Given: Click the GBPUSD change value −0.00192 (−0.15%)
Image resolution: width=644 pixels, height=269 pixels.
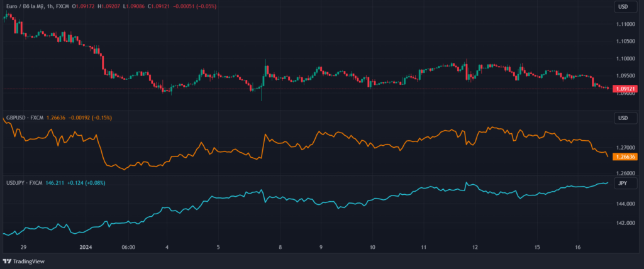Looking at the screenshot, I should [91, 118].
